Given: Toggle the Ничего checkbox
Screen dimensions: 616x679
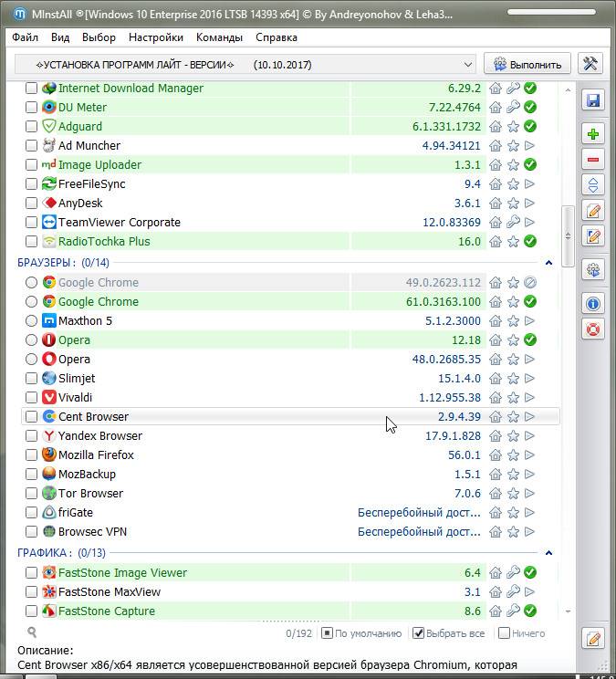Looking at the screenshot, I should 504,633.
